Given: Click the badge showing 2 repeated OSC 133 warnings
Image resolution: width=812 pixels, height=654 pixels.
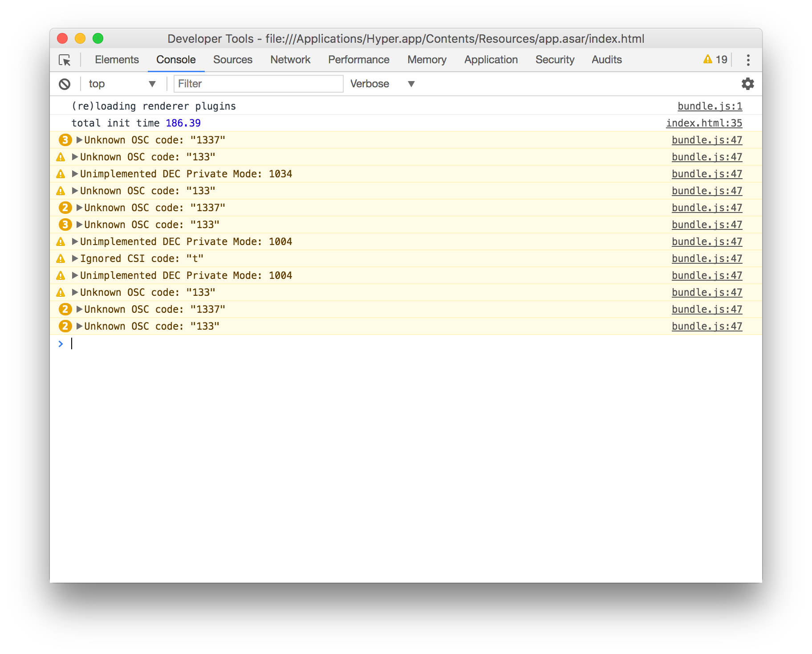Looking at the screenshot, I should (x=65, y=326).
